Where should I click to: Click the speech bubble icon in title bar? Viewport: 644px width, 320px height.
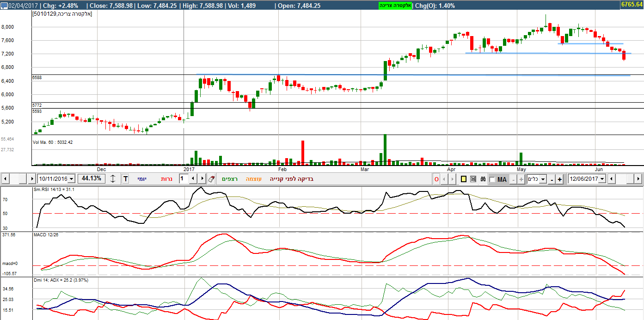pos(4,6)
